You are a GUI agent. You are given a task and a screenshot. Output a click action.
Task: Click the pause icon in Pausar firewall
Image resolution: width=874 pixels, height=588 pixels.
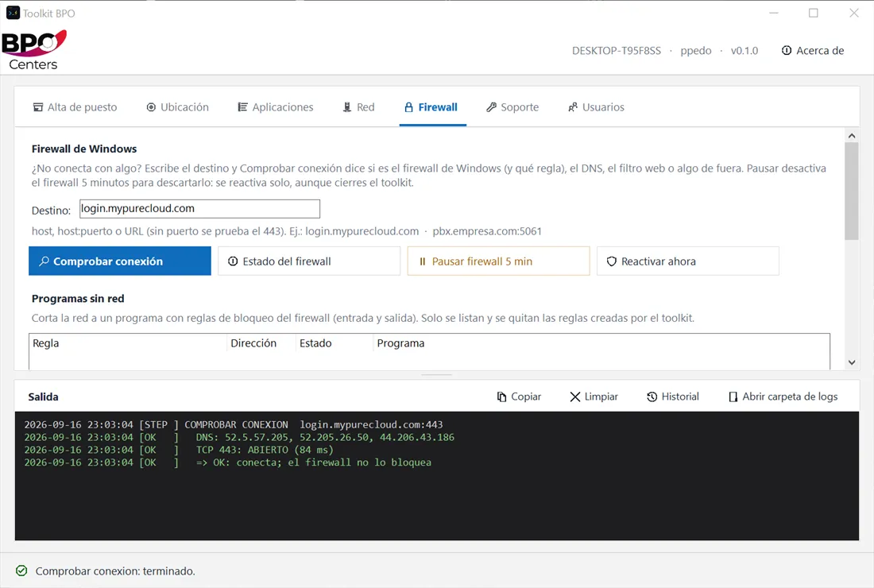423,261
